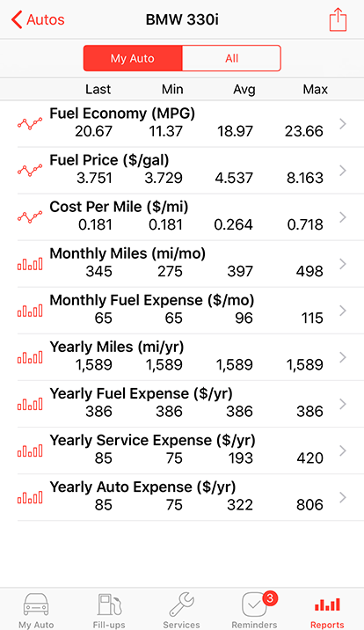Expand Yearly Auto Expense chevron
364x630 pixels.
[x=342, y=497]
